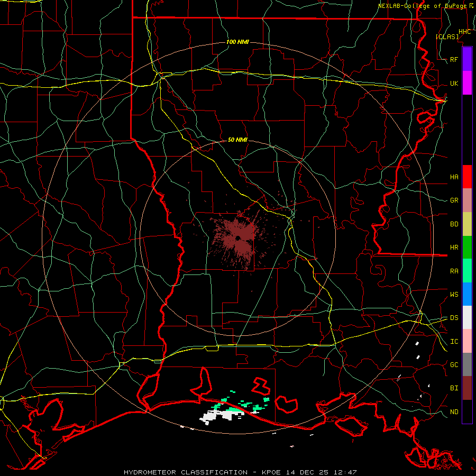The height and width of the screenshot is (476, 476).
Task: Click the GR legend label
Action: [454, 200]
